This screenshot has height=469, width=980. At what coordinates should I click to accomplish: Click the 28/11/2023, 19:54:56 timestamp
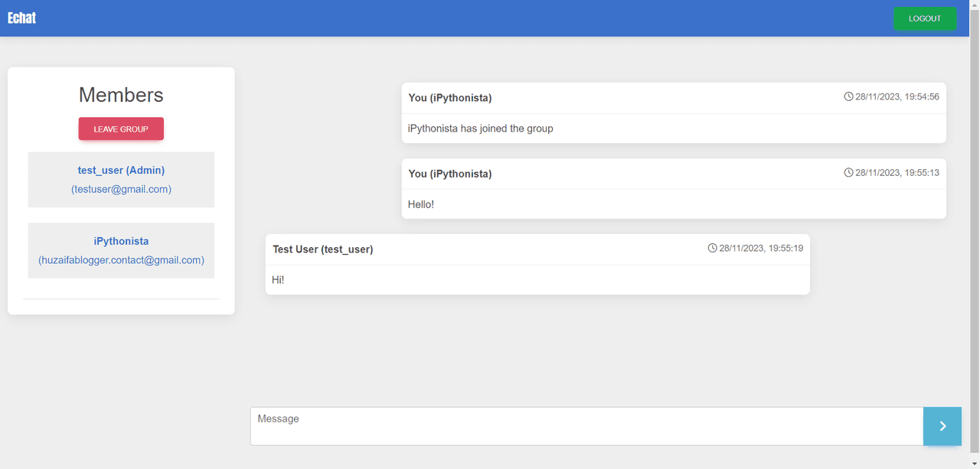point(897,97)
